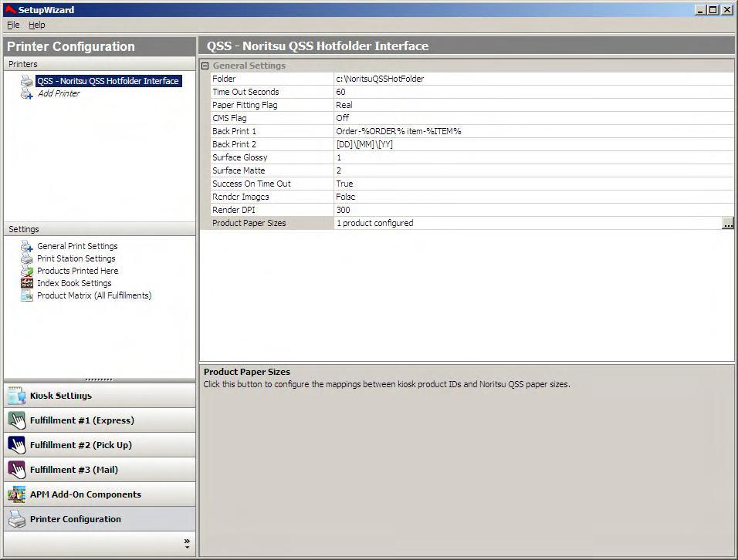Switch to Fulfillment #2 (Pick Up)
This screenshot has width=738, height=560.
[100, 445]
